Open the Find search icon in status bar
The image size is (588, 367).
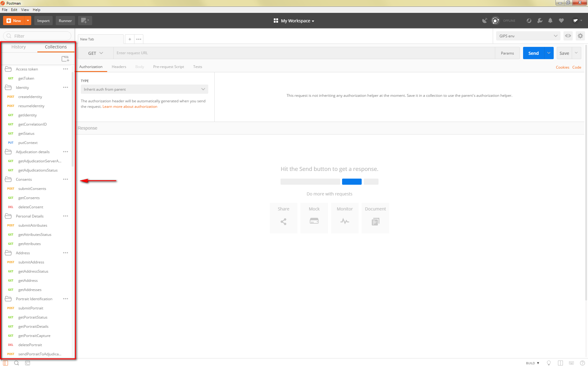click(17, 363)
